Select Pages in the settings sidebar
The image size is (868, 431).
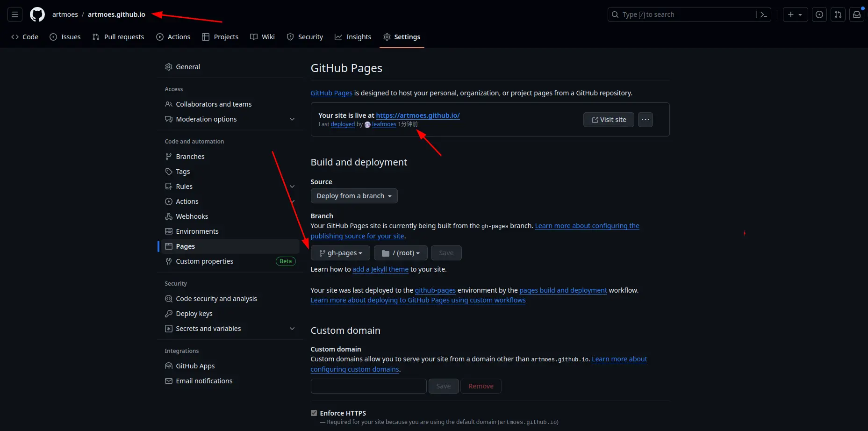(230, 246)
